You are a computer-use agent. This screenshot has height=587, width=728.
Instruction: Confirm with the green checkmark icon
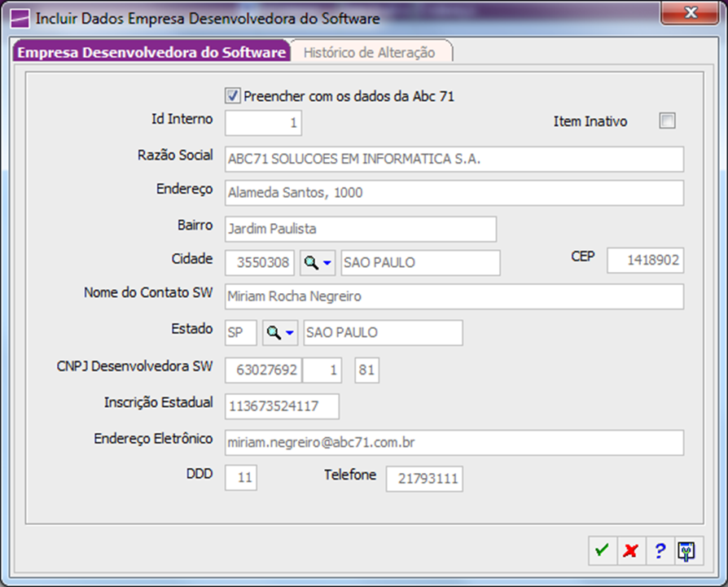[602, 551]
